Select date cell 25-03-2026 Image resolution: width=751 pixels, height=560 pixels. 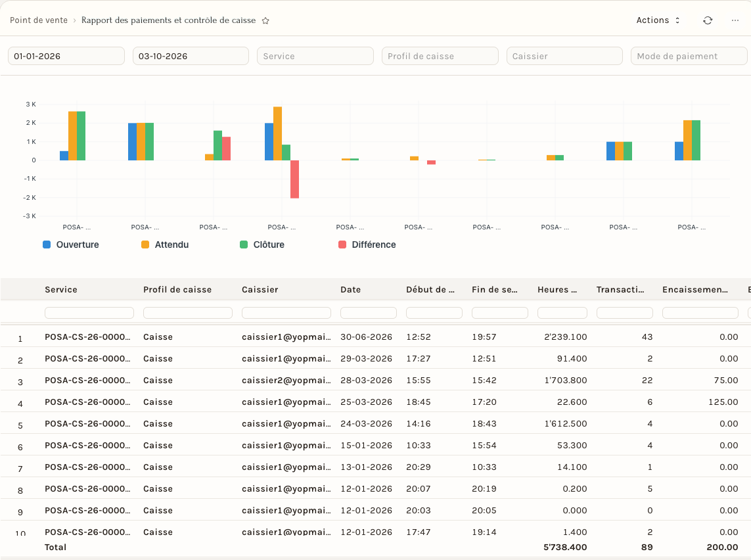(367, 402)
